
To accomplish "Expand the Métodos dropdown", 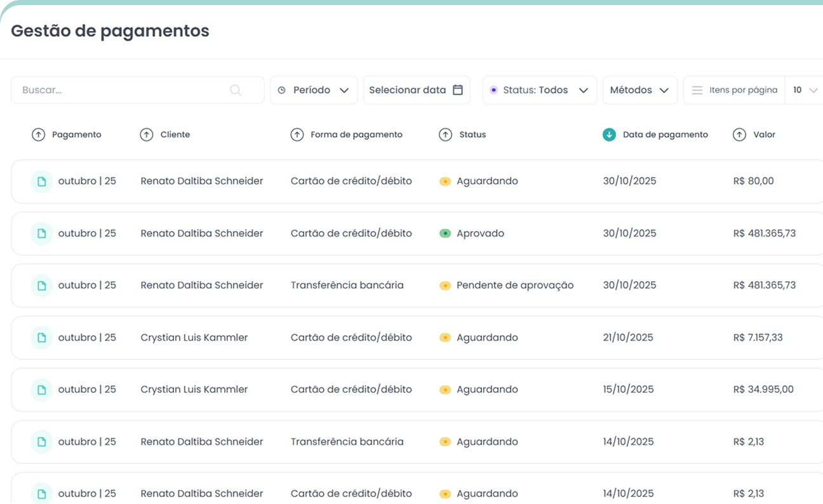I will click(x=639, y=90).
